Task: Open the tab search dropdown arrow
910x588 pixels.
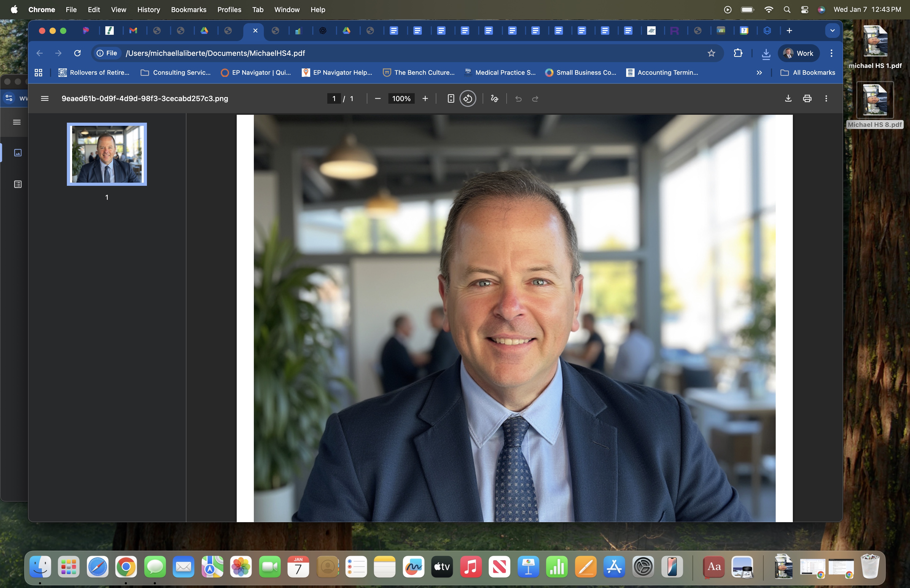Action: click(832, 31)
